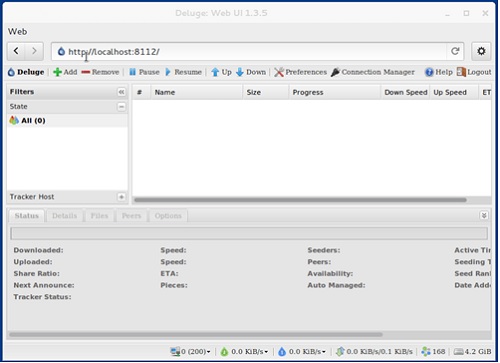Open Help

point(439,72)
